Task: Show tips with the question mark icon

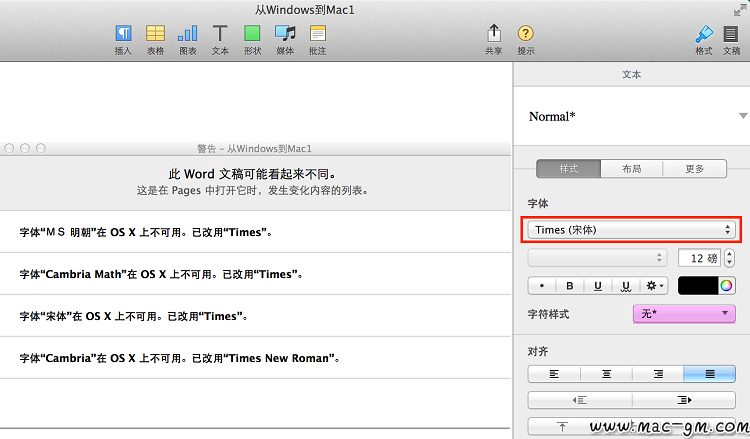Action: pyautogui.click(x=526, y=40)
